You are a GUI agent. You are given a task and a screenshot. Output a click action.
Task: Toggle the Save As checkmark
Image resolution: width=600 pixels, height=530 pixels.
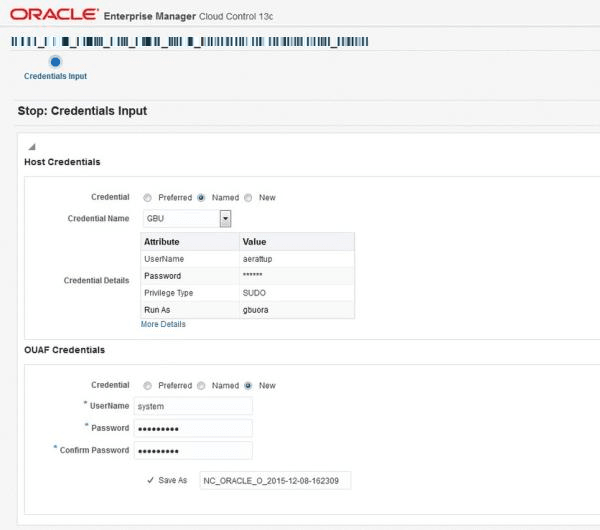point(150,480)
